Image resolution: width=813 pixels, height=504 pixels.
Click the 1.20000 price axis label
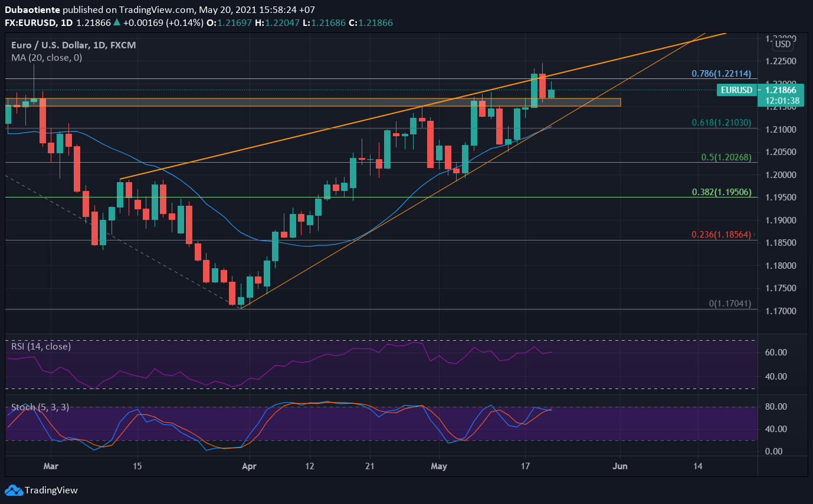point(780,175)
